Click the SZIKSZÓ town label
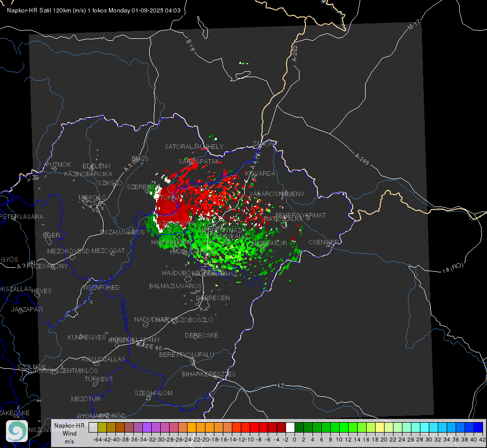 [110, 183]
